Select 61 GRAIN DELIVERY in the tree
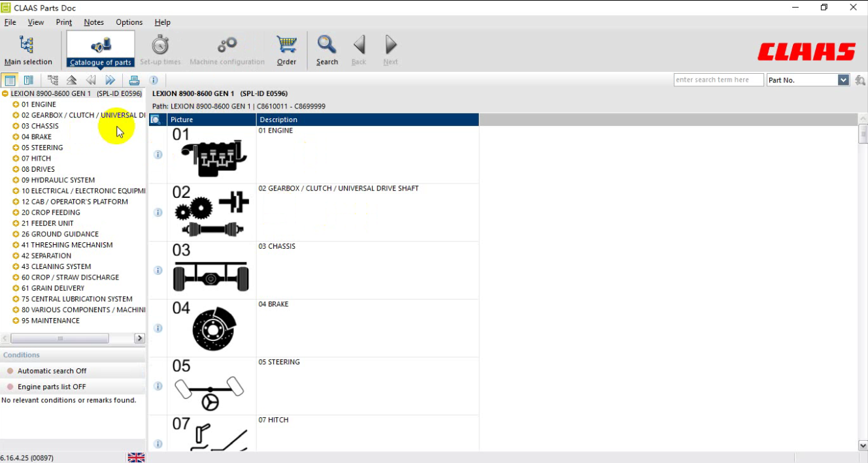The width and height of the screenshot is (868, 463). (x=53, y=288)
